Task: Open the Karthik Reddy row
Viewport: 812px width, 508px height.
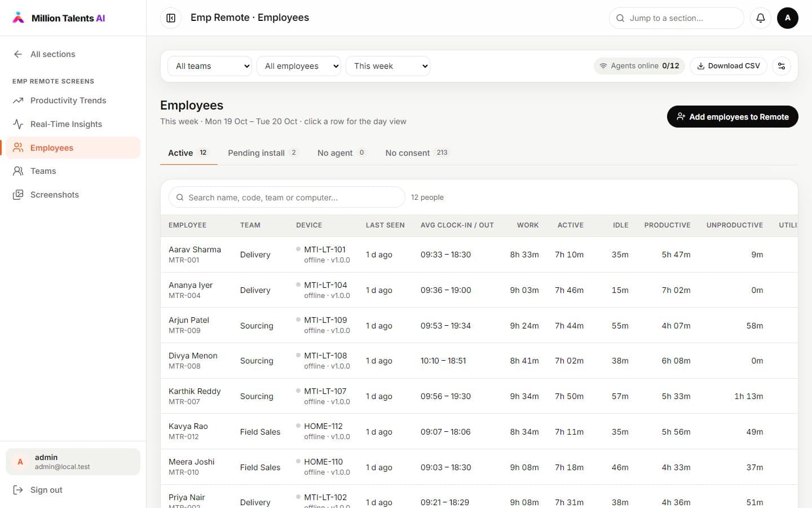Action: pos(479,396)
